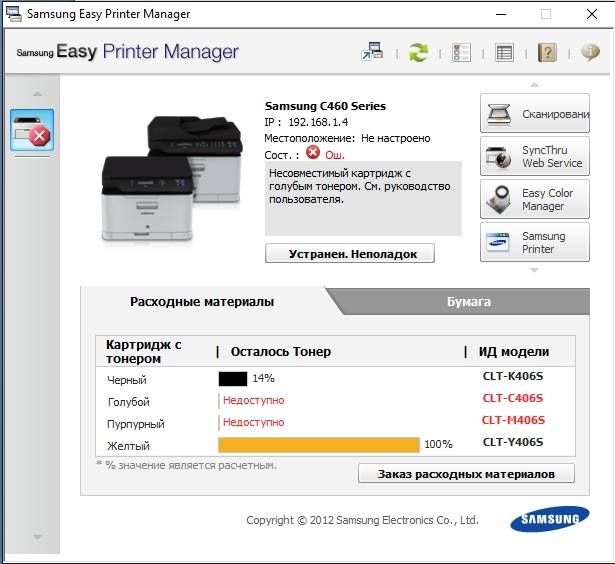The width and height of the screenshot is (615, 564).
Task: Click the Устранен. Неполадок button
Action: pyautogui.click(x=350, y=253)
